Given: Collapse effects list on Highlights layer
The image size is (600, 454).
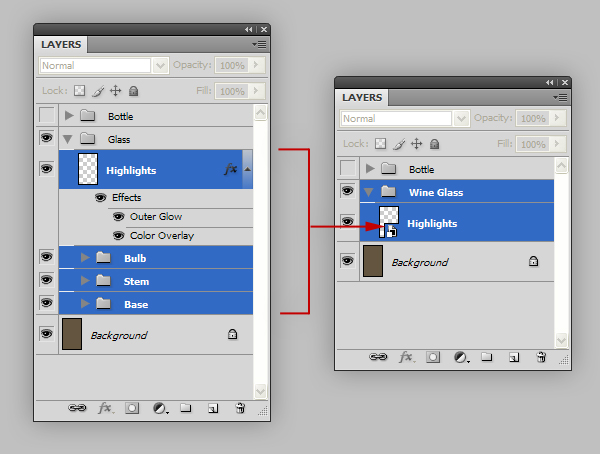Looking at the screenshot, I should 248,169.
